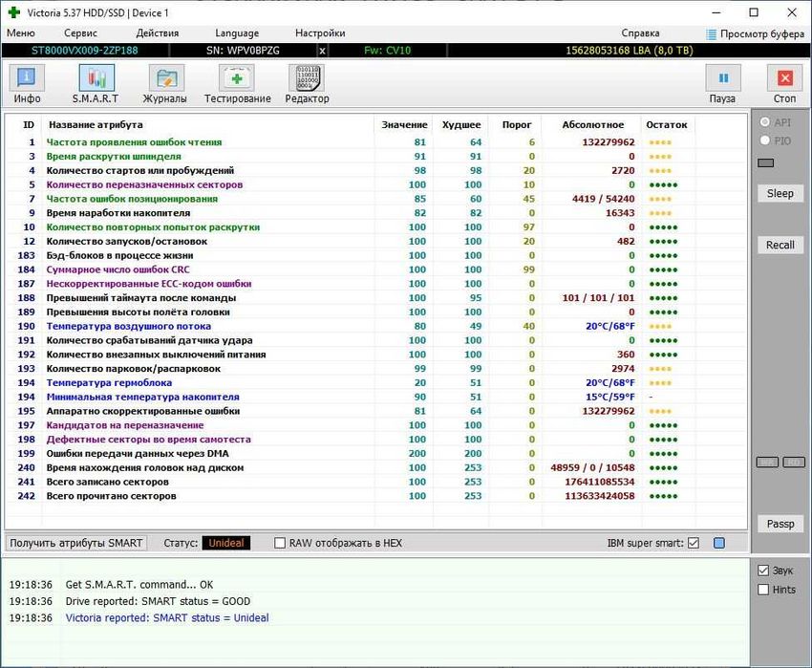Click absolute value 4419 / 54240

[x=604, y=199]
